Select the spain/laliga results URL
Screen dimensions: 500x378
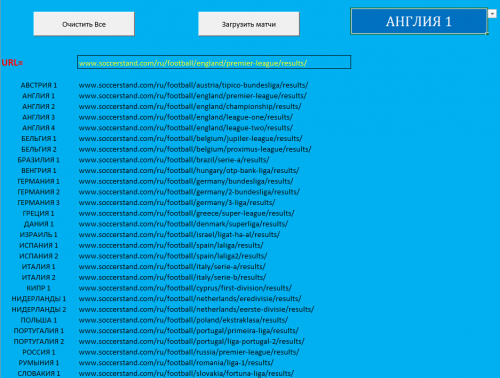(171, 245)
